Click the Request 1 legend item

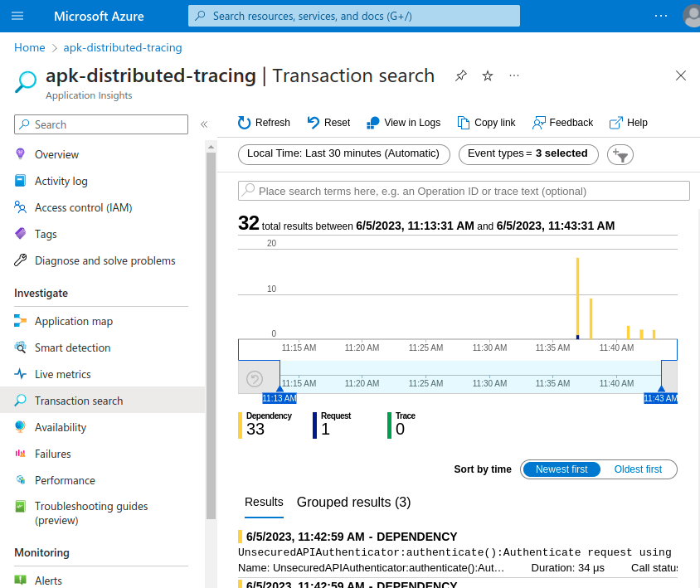pos(332,425)
